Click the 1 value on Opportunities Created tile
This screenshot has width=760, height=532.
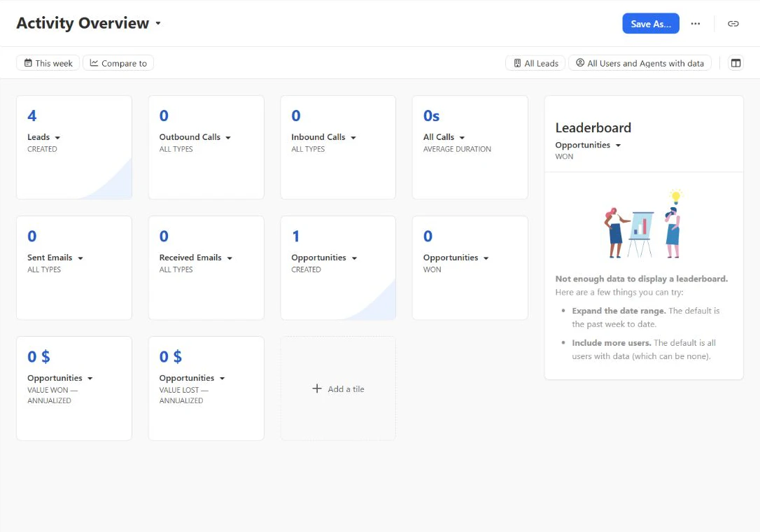[295, 236]
